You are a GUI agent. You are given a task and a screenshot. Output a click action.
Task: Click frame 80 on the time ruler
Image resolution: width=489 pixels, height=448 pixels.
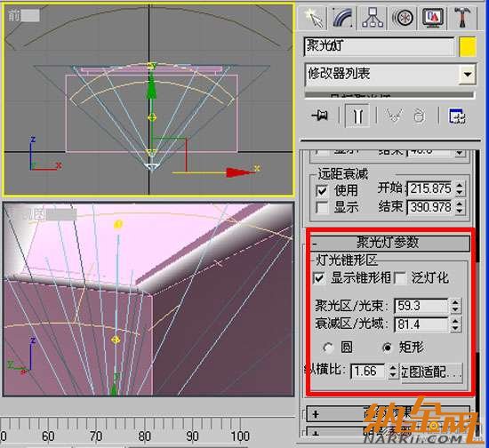pos(145,436)
